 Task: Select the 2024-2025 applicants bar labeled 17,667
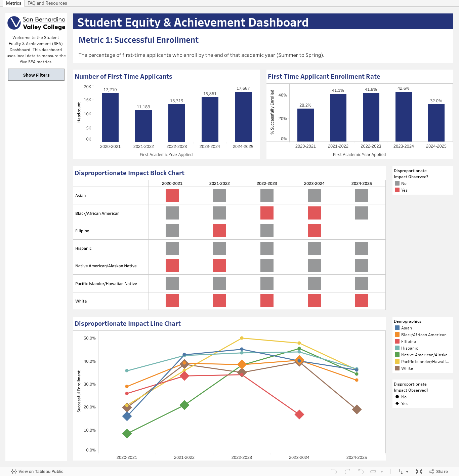[243, 117]
